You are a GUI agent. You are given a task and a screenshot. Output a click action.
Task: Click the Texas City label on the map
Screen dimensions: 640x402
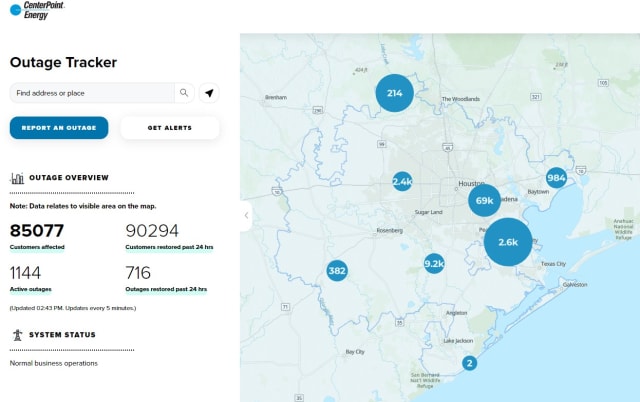click(x=553, y=264)
